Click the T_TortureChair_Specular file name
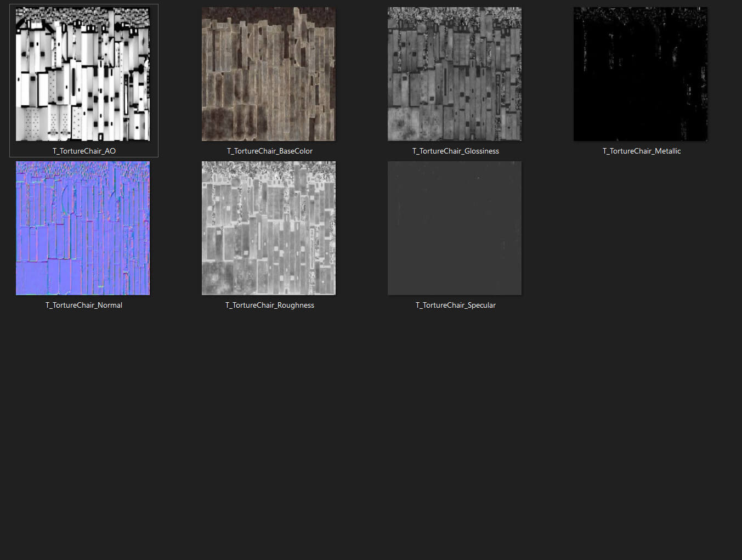Image resolution: width=742 pixels, height=560 pixels. [x=456, y=305]
